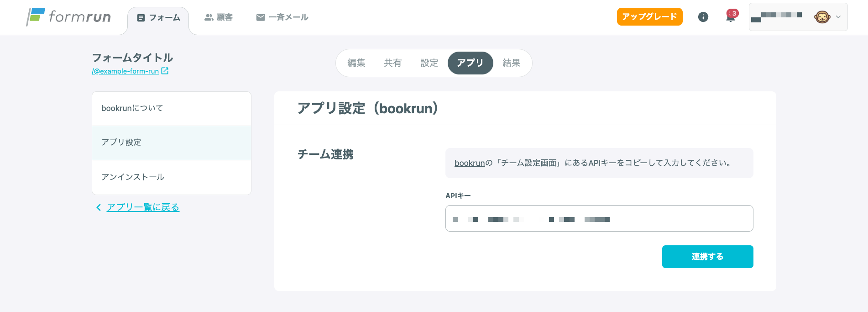Viewport: 868px width, 312px height.
Task: Switch to the 結果 tab
Action: coord(512,63)
